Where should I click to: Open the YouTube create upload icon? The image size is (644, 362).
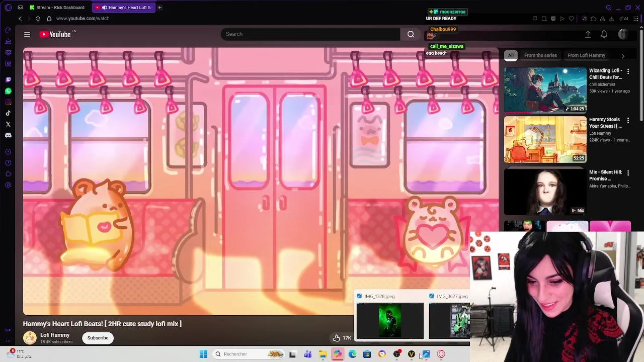[588, 34]
